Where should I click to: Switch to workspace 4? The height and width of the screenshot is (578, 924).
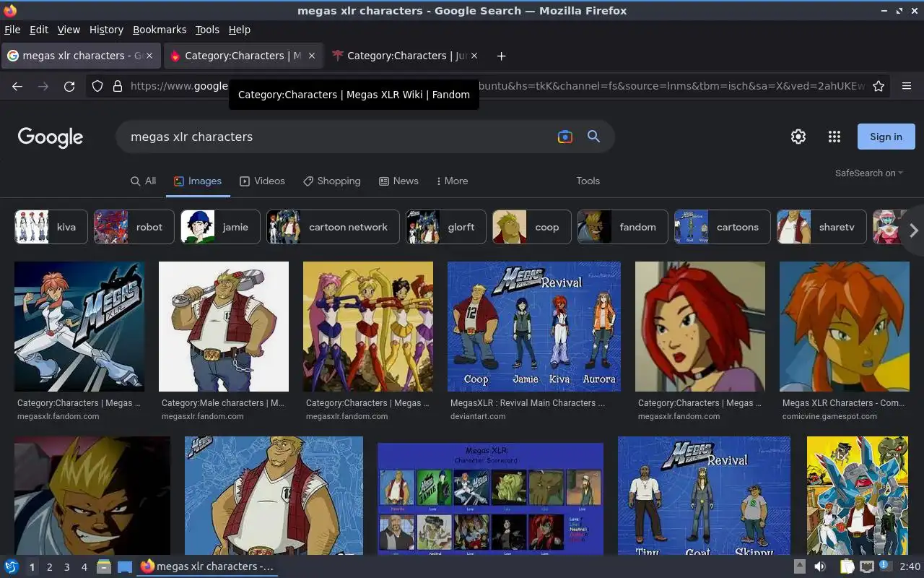pos(84,567)
